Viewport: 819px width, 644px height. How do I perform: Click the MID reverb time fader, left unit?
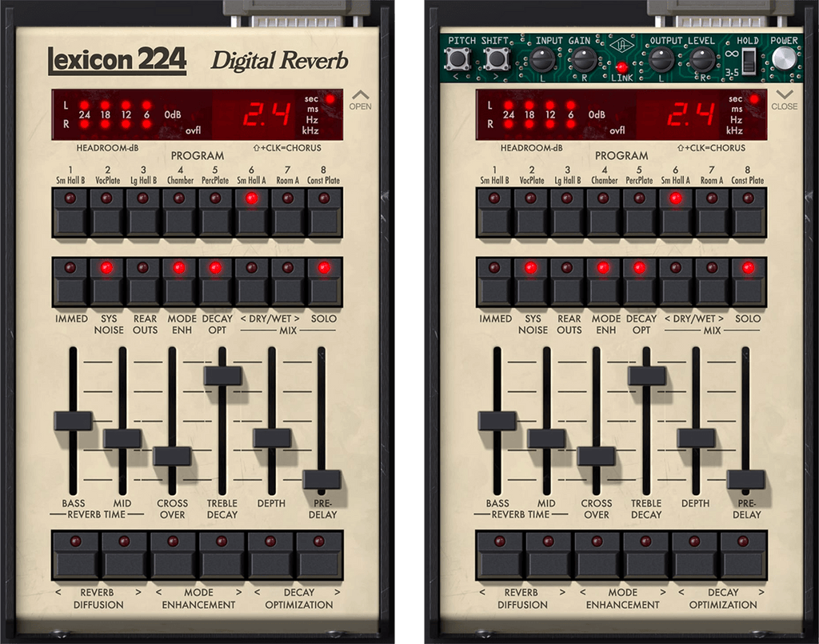point(122,438)
